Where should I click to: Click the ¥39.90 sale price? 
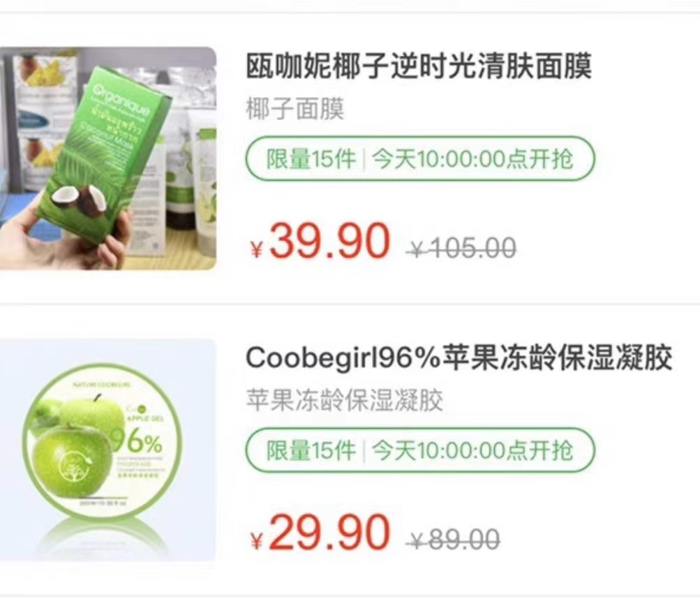pos(320,242)
